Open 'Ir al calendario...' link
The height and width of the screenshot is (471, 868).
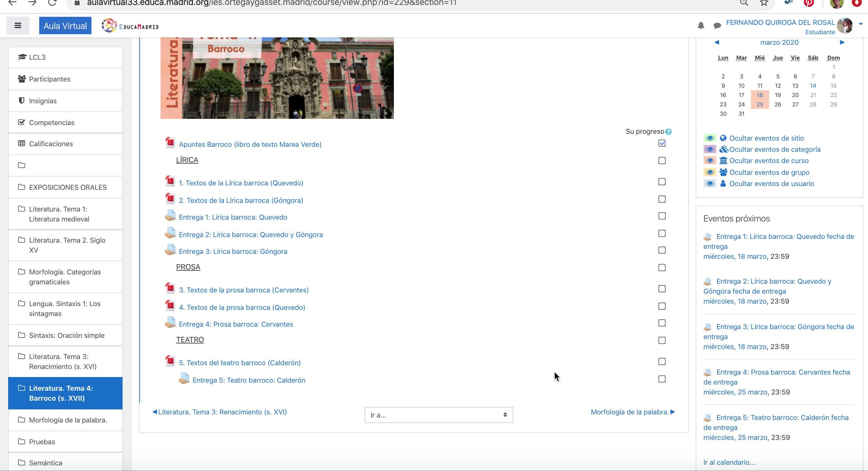tap(729, 462)
